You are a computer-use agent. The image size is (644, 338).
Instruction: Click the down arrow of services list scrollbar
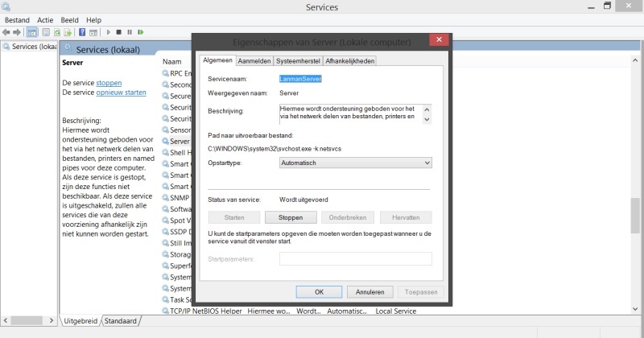click(635, 309)
